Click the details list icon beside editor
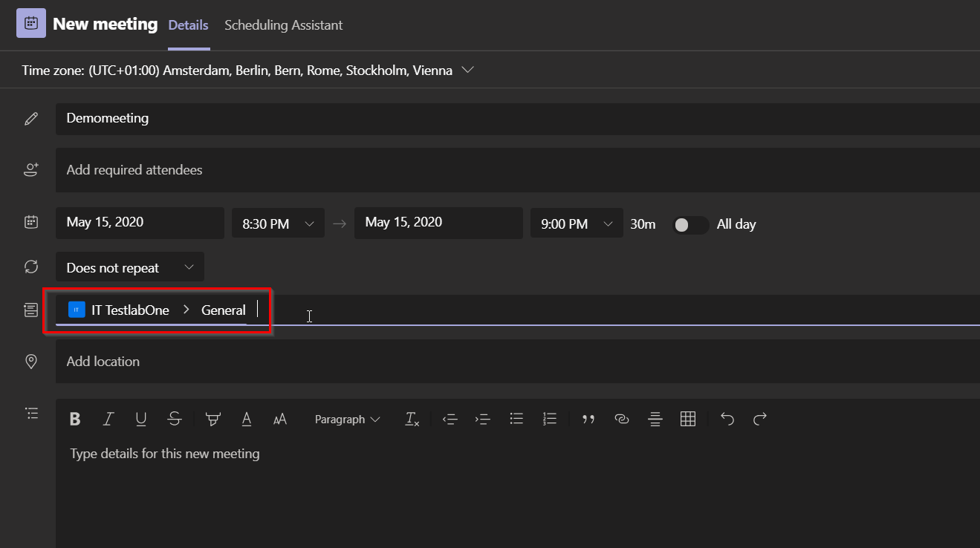980x548 pixels. (31, 413)
